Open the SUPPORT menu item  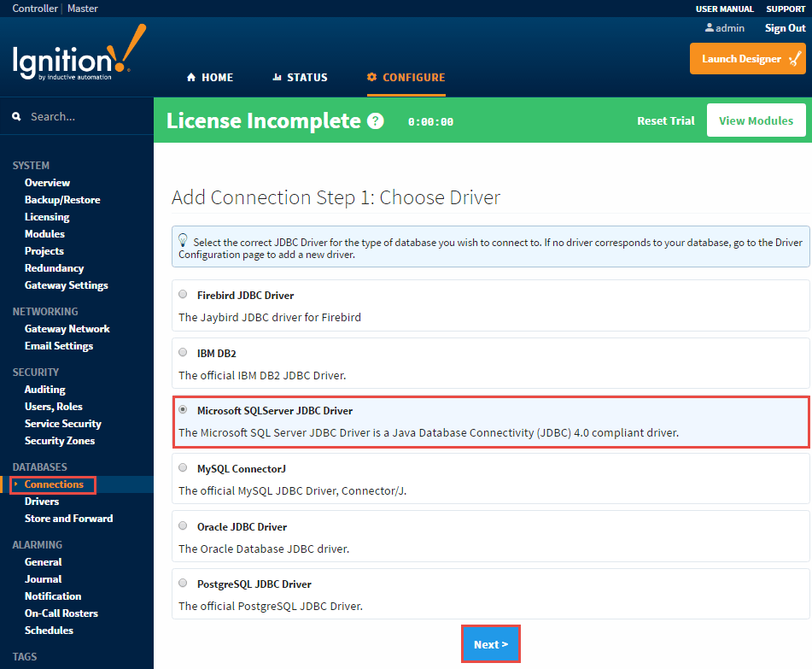pyautogui.click(x=785, y=9)
